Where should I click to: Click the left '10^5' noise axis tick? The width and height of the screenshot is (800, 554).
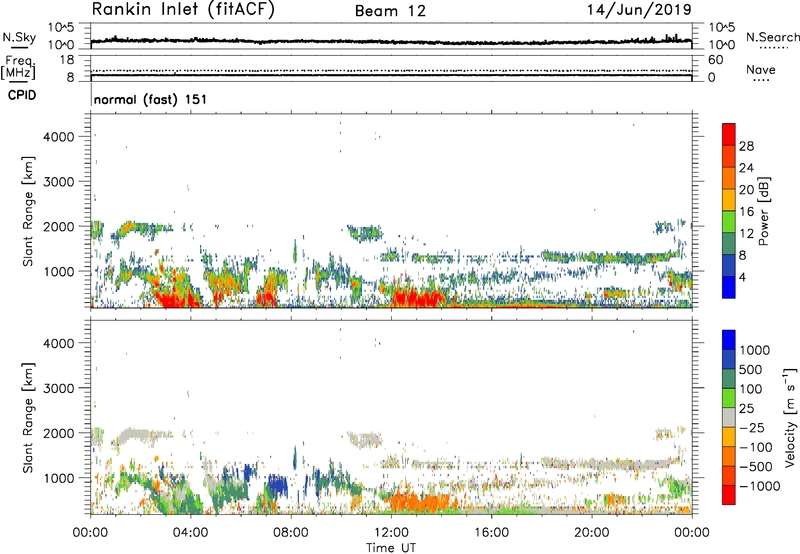tap(61, 28)
